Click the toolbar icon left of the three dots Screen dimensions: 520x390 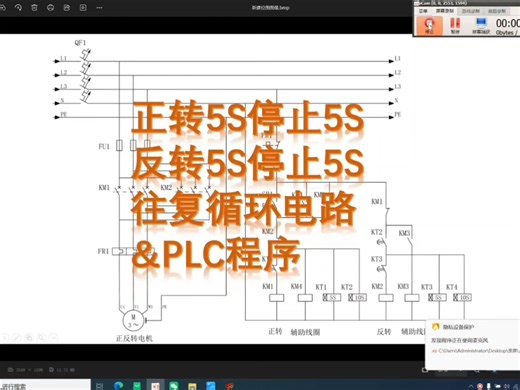click(x=83, y=7)
